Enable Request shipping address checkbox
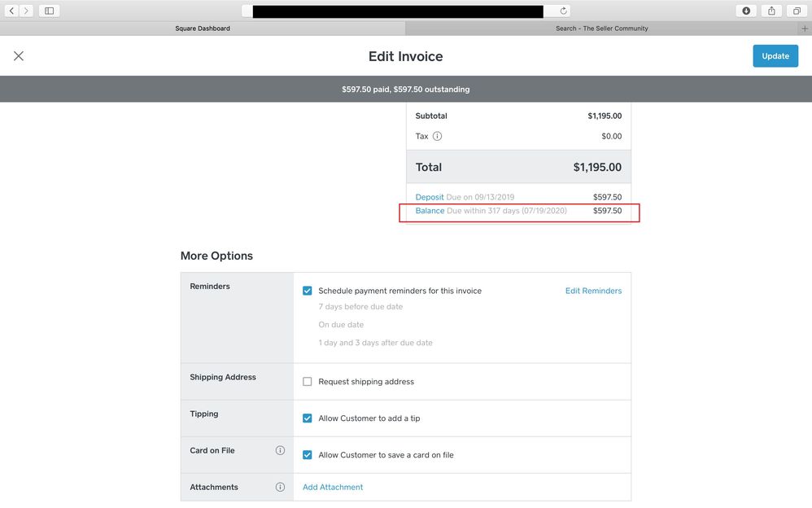812x508 pixels. pos(308,382)
